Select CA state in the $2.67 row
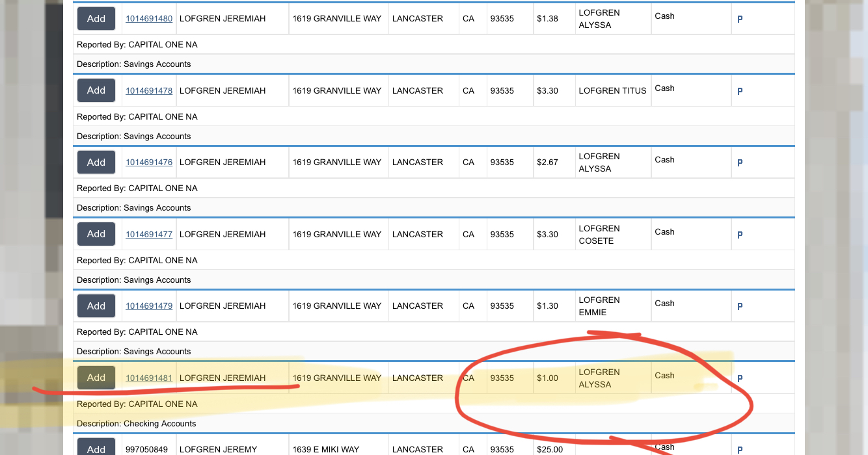868x455 pixels. click(x=468, y=162)
